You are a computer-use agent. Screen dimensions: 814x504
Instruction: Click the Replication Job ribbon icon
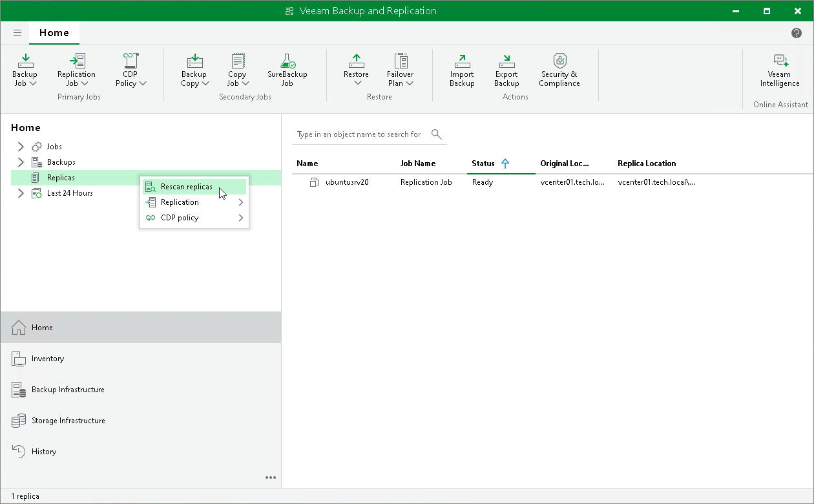coord(77,61)
